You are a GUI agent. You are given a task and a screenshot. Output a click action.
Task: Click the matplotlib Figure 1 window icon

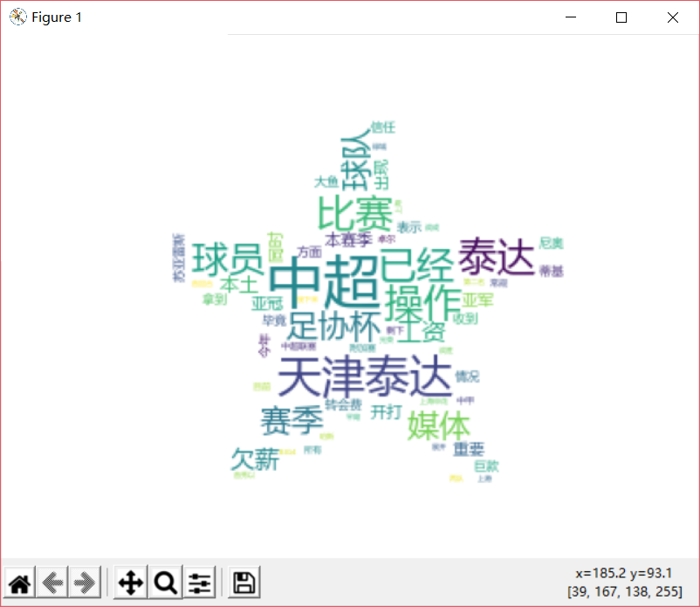(x=17, y=17)
